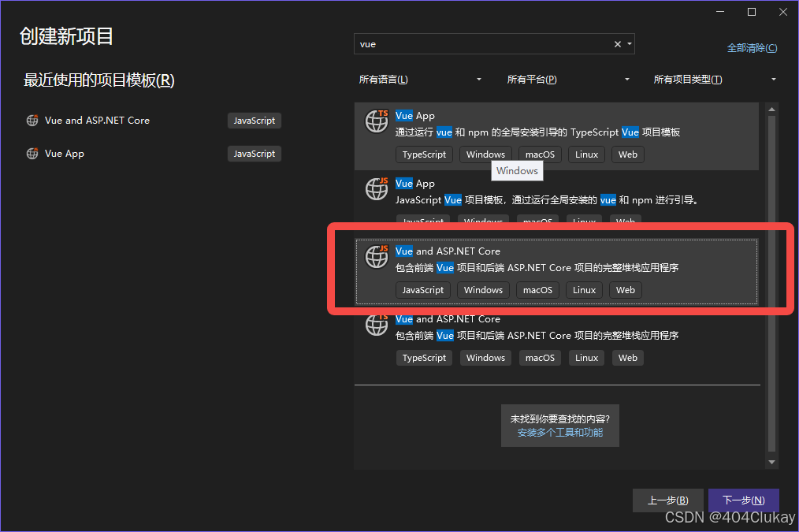Screen dimensions: 799x532
Task: Click the 全部清除 link
Action: pyautogui.click(x=753, y=48)
